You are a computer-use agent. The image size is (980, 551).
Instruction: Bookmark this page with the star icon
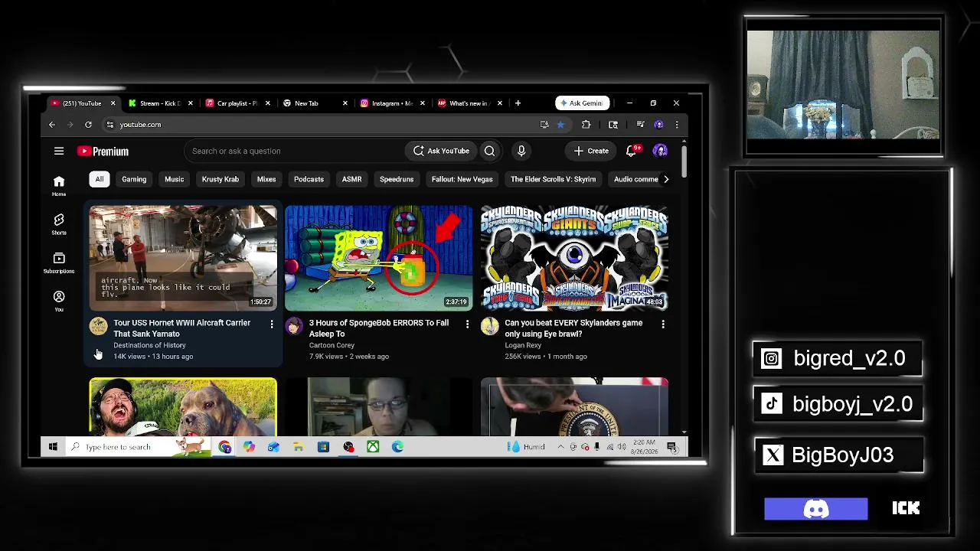(x=560, y=125)
